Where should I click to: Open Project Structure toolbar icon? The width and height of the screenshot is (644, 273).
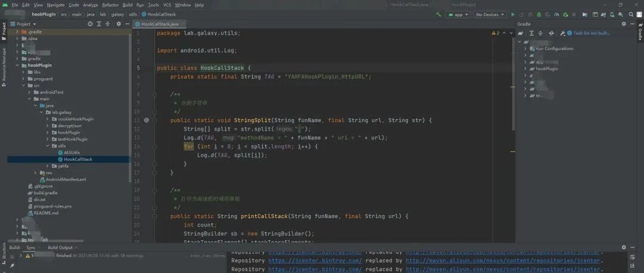click(x=585, y=14)
